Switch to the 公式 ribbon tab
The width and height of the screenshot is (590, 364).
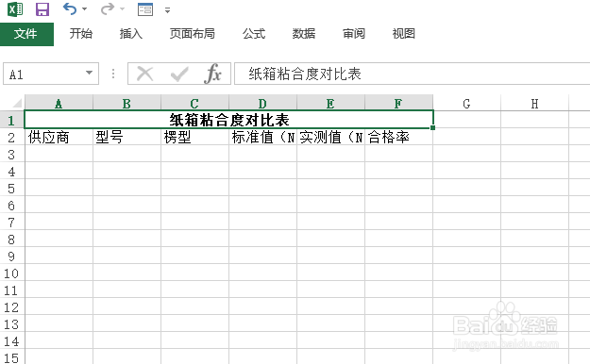point(254,34)
